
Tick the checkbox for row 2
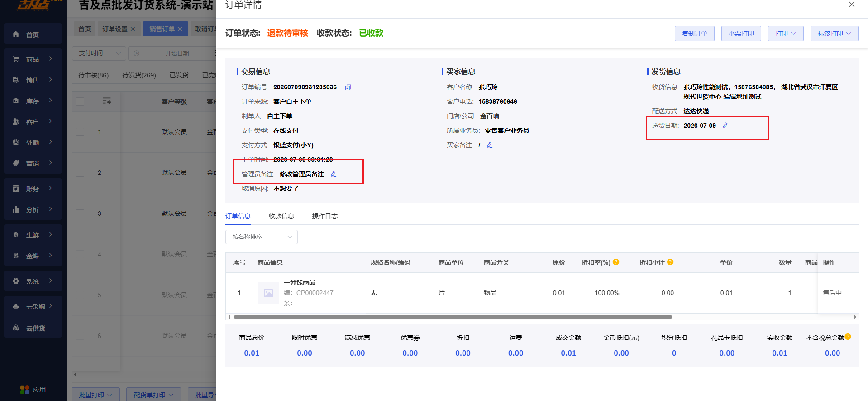80,173
